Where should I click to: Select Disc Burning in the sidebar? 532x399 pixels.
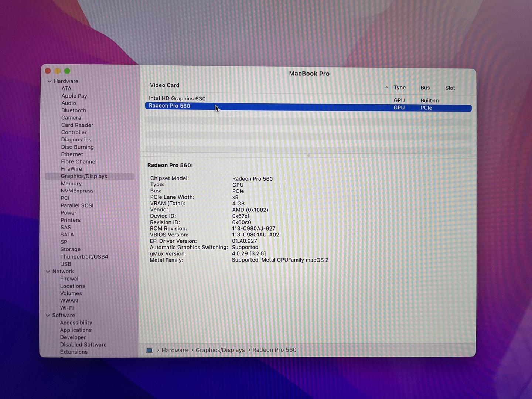click(x=77, y=147)
